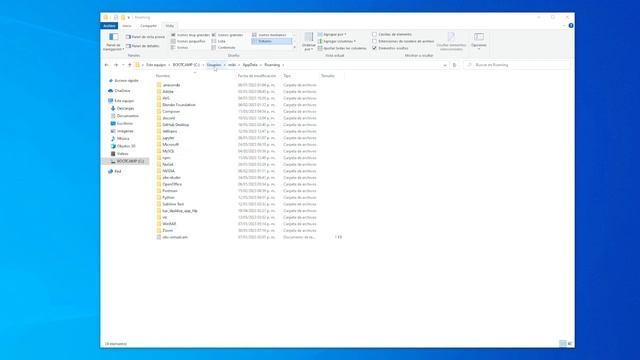
Task: Select the Blender Foundation folder
Action: coord(179,105)
